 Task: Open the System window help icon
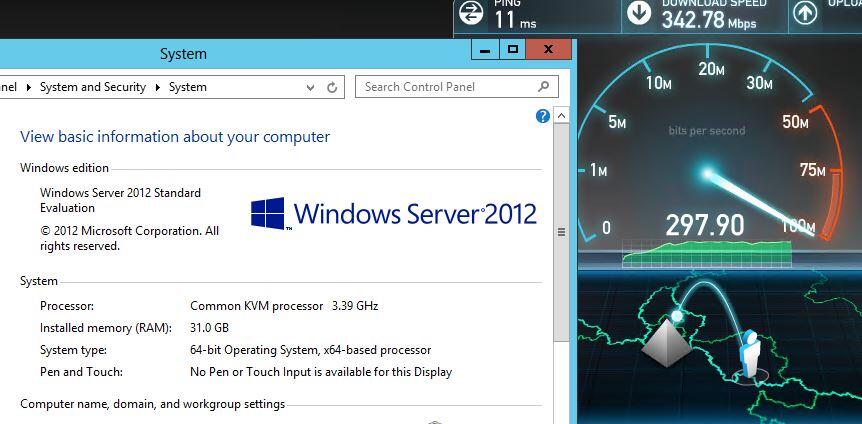tap(543, 116)
